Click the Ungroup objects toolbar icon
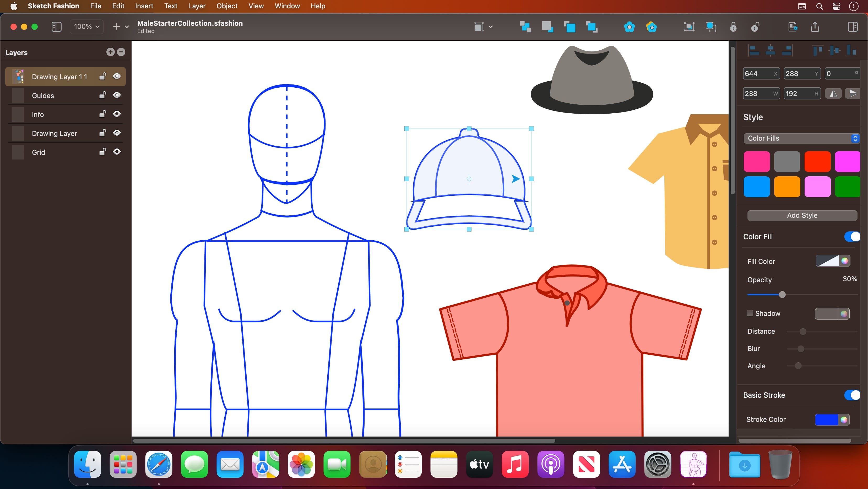Viewport: 868px width, 489px height. (711, 27)
